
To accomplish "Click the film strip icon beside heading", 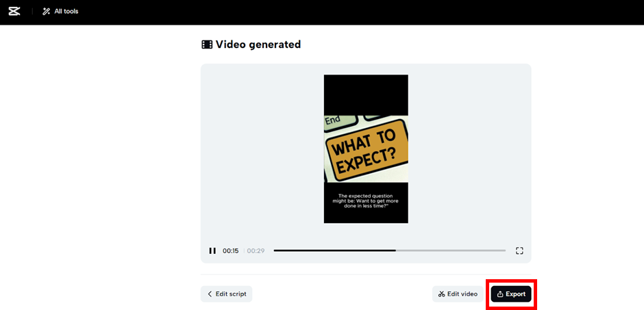I will point(206,44).
